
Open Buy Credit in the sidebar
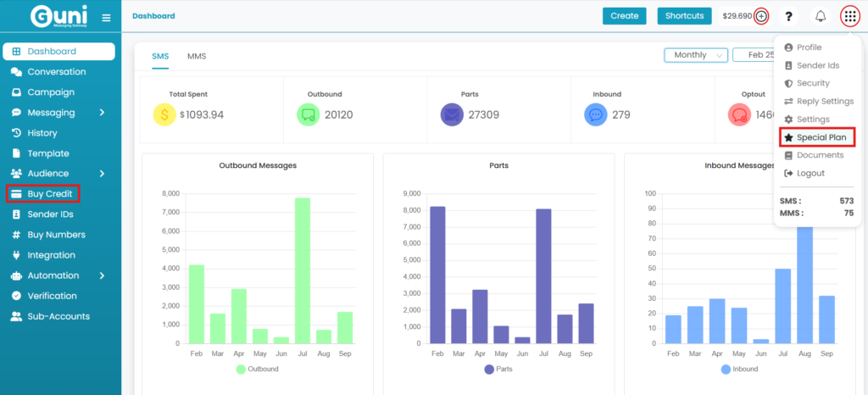pyautogui.click(x=51, y=194)
